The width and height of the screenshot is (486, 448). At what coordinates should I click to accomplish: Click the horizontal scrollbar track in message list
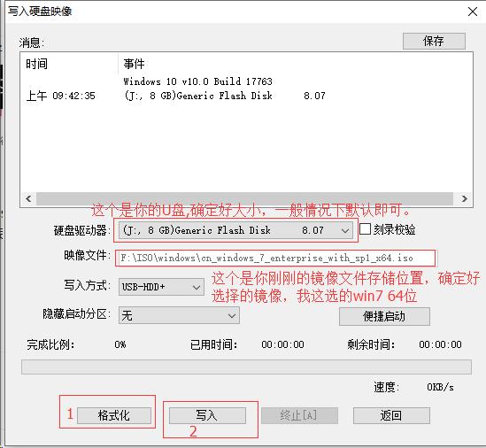click(245, 198)
